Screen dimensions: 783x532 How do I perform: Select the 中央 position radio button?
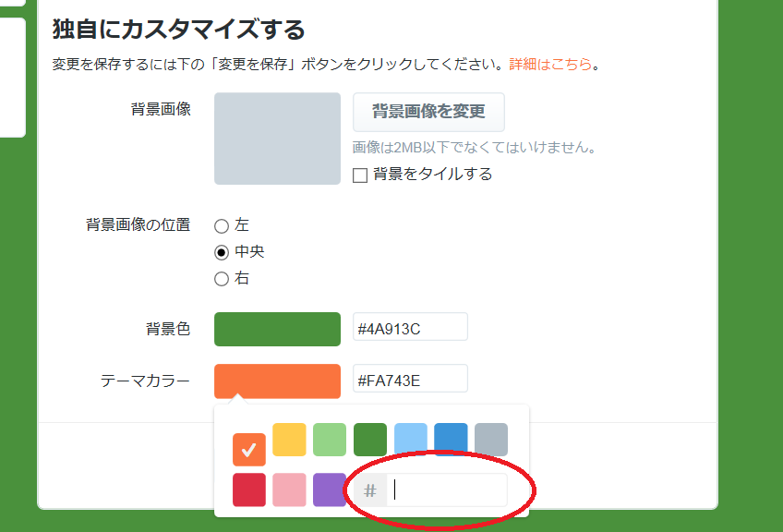pos(222,252)
